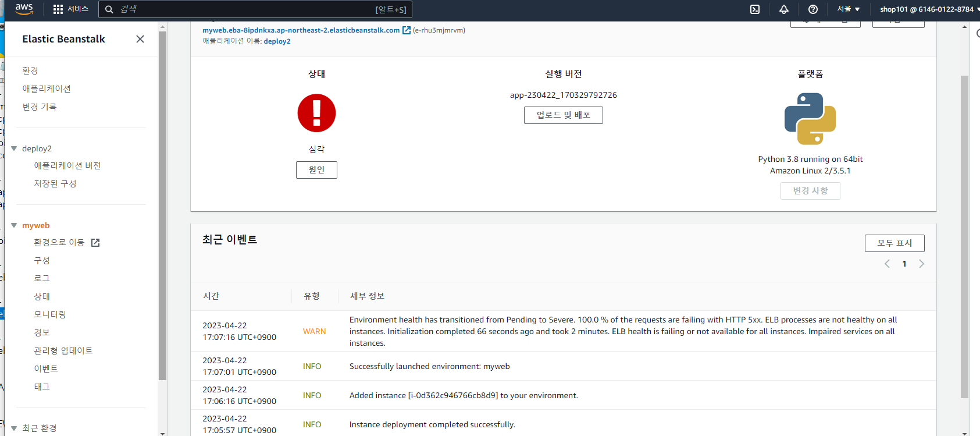
Task: Open the Seoul region dropdown
Action: click(848, 9)
